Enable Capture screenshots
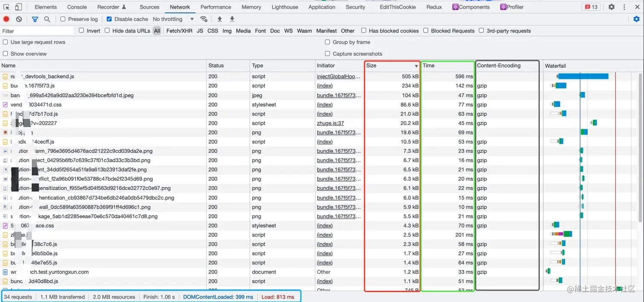 (328, 54)
